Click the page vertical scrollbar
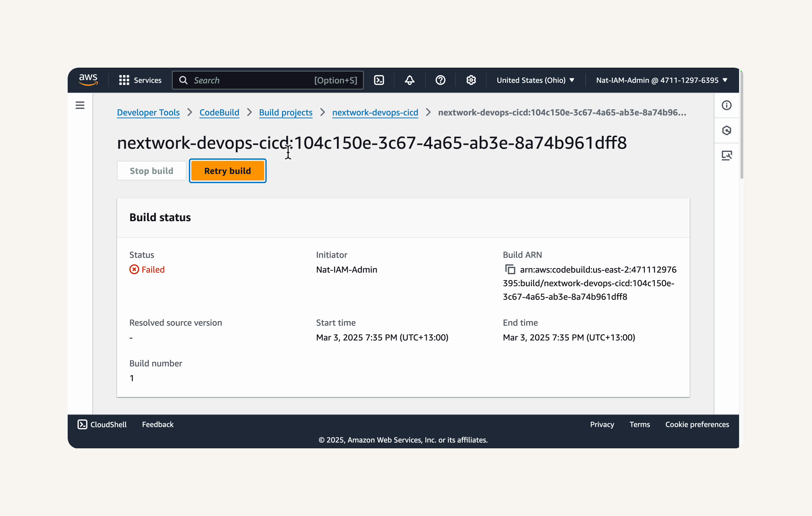The image size is (812, 516). (742, 125)
